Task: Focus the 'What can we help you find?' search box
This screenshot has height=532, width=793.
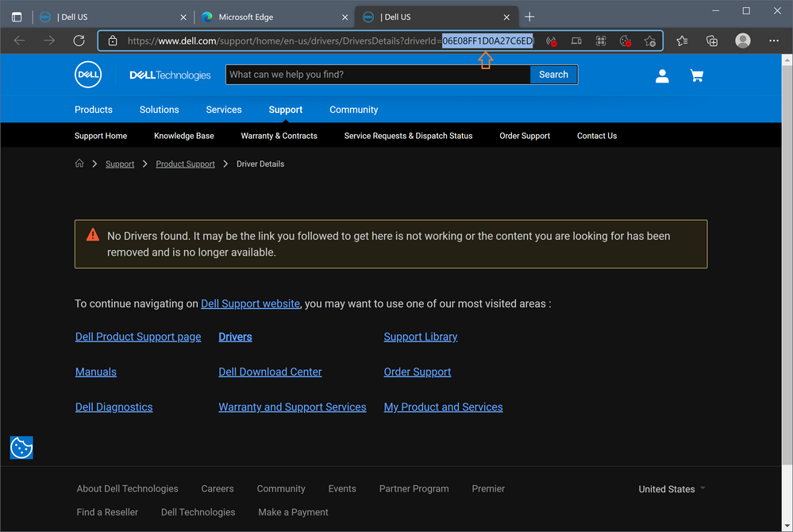Action: [378, 75]
